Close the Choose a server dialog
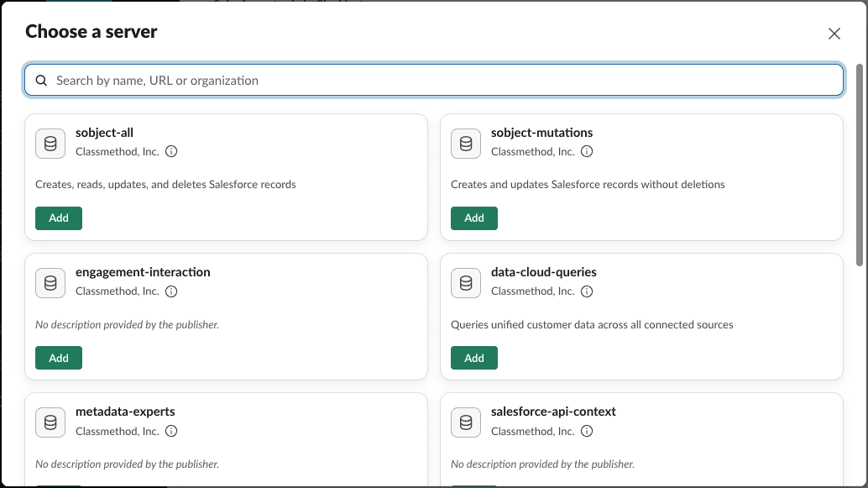Screen dimensions: 868x488 pyautogui.click(x=834, y=34)
